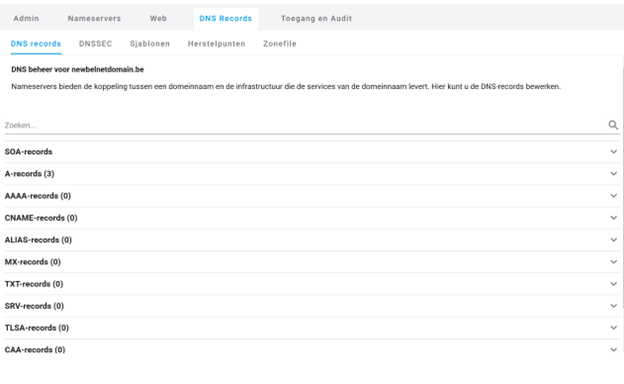Viewport: 624px width, 384px height.
Task: Click the CAA-records (0) label
Action: [35, 350]
